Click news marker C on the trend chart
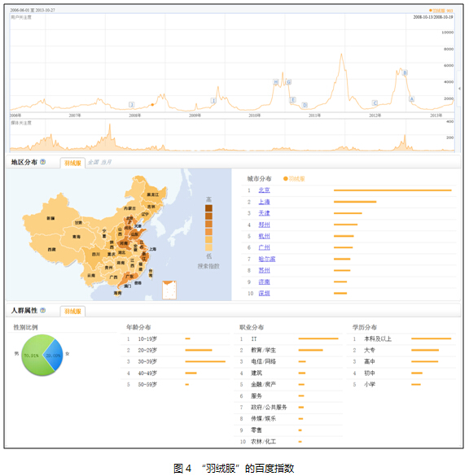The width and height of the screenshot is (469, 476). coord(375,103)
